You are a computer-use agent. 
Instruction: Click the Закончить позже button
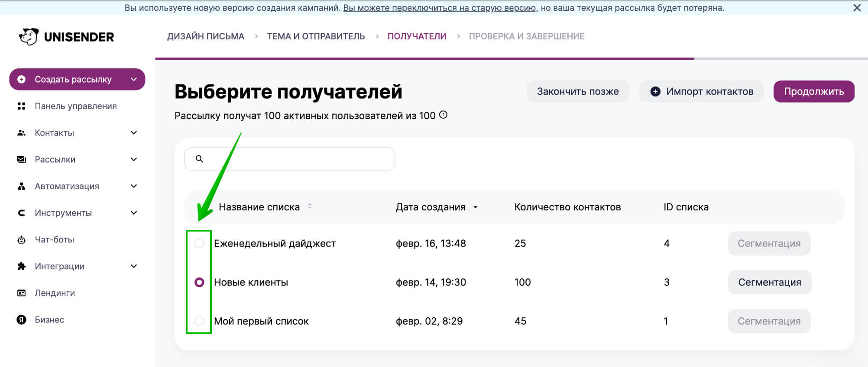click(578, 91)
